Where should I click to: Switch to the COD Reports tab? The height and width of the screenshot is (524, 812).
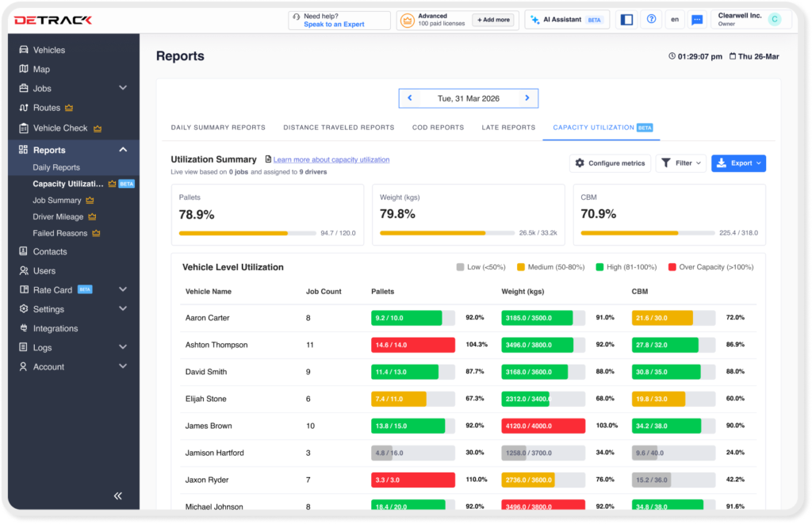click(x=438, y=128)
